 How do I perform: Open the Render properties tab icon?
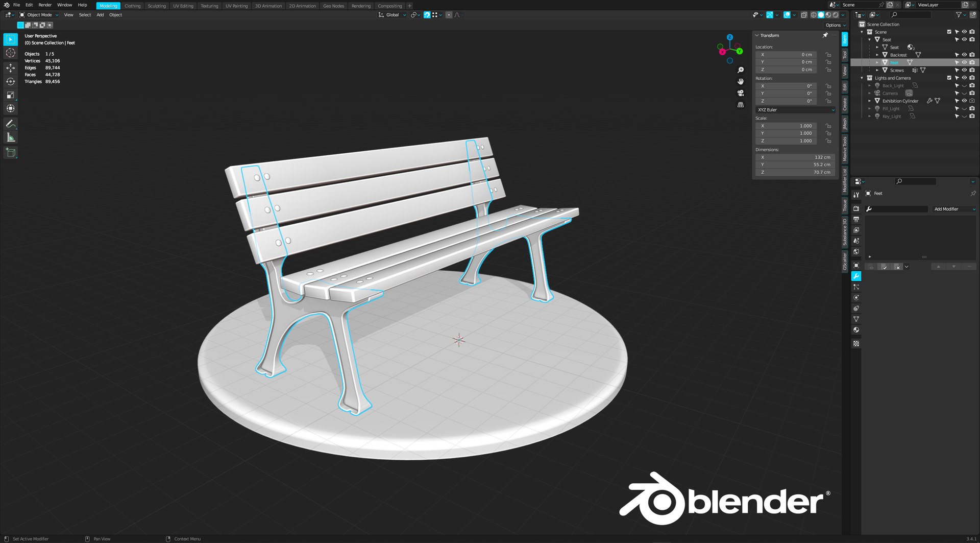click(x=856, y=208)
